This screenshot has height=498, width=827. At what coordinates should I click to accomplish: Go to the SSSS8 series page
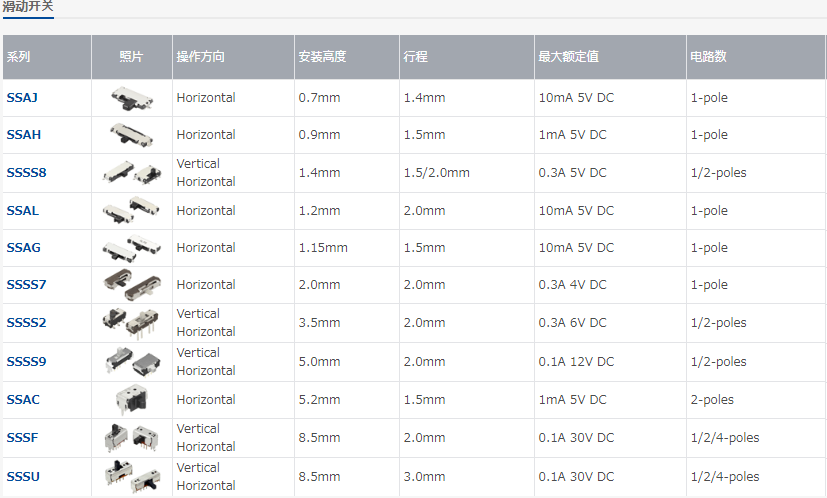click(x=26, y=173)
